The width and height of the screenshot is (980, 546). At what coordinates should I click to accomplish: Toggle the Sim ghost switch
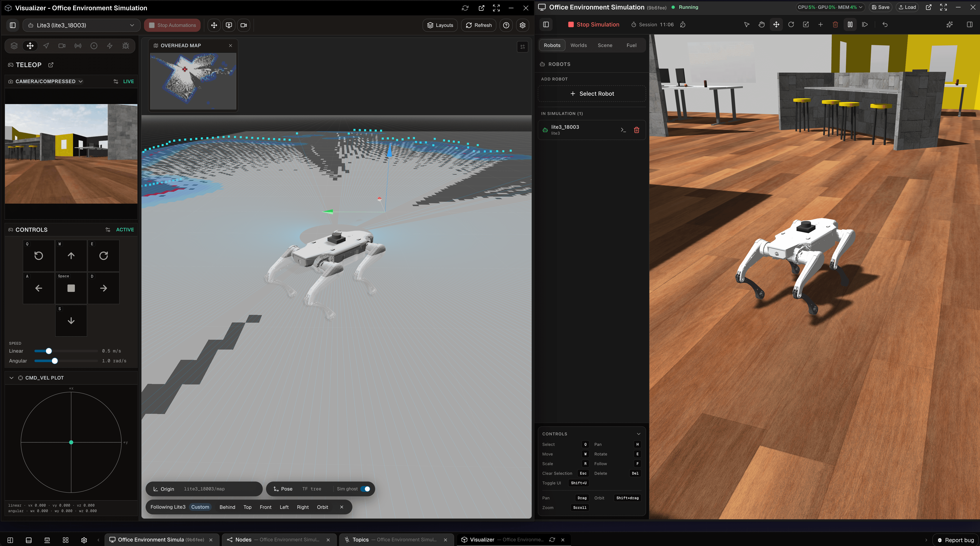point(365,489)
